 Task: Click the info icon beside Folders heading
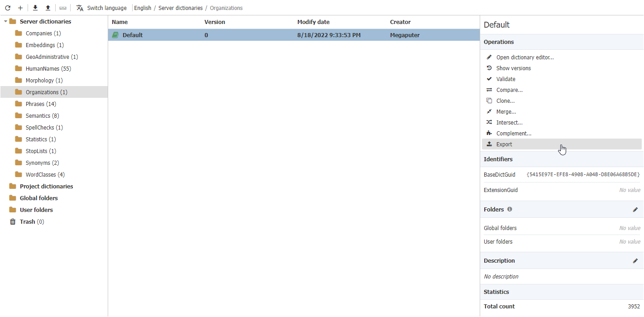coord(510,209)
